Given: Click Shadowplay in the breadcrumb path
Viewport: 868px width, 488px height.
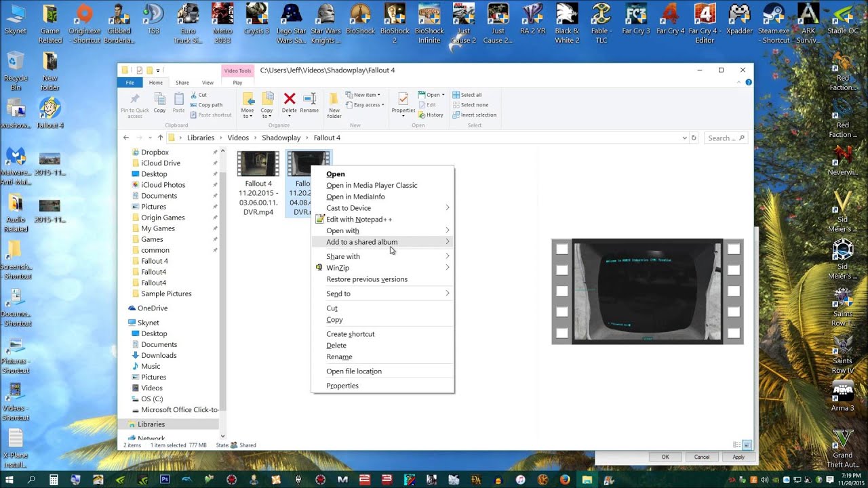Looking at the screenshot, I should pyautogui.click(x=281, y=138).
